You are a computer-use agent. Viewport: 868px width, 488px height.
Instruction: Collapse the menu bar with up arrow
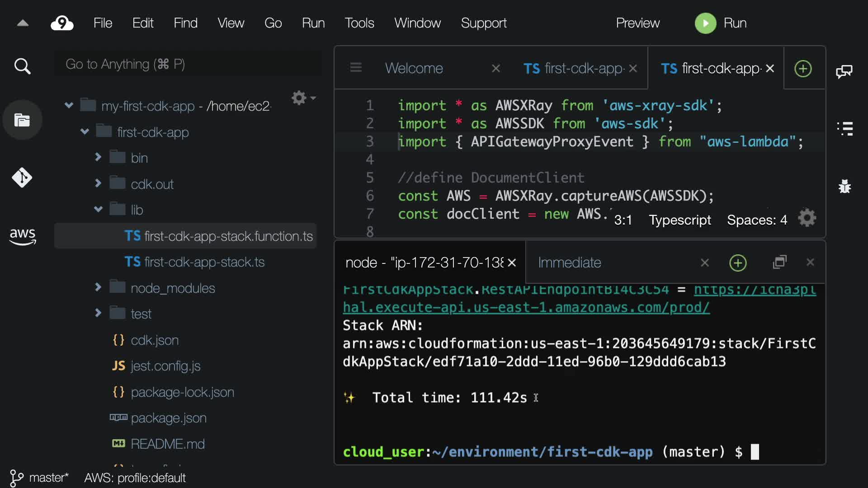coord(23,23)
